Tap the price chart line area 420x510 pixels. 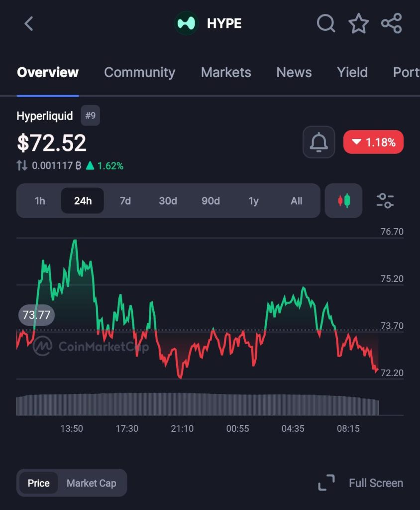point(198,309)
